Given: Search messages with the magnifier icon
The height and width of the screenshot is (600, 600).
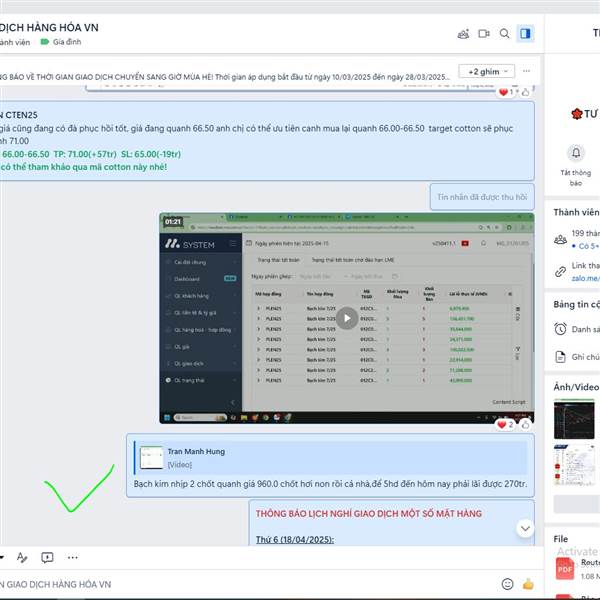Looking at the screenshot, I should [x=504, y=34].
